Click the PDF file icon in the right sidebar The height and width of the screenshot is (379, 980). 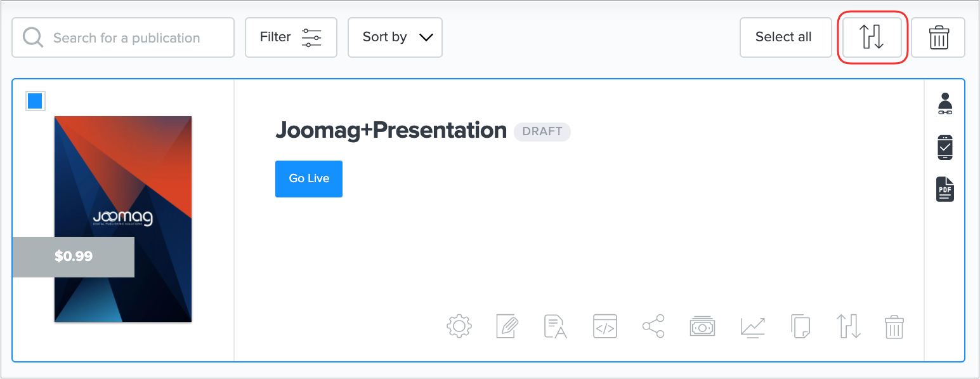pos(945,189)
